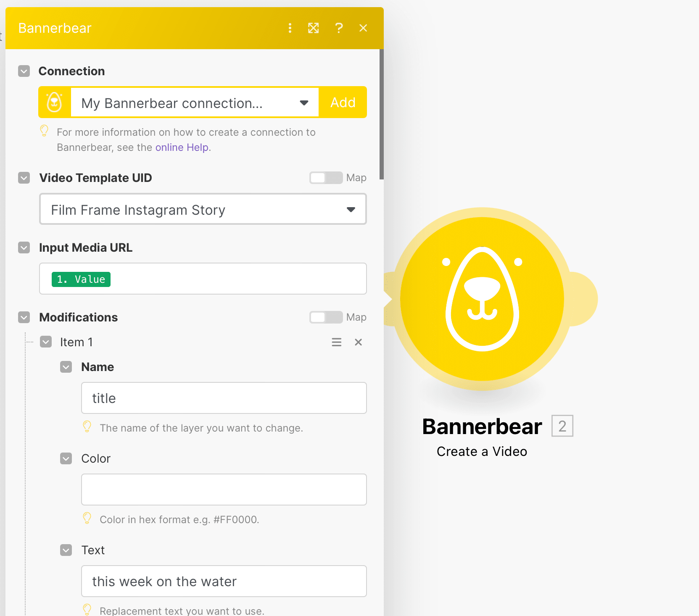Image resolution: width=699 pixels, height=616 pixels.
Task: Open the Film Frame Instagram Story dropdown
Action: [203, 209]
